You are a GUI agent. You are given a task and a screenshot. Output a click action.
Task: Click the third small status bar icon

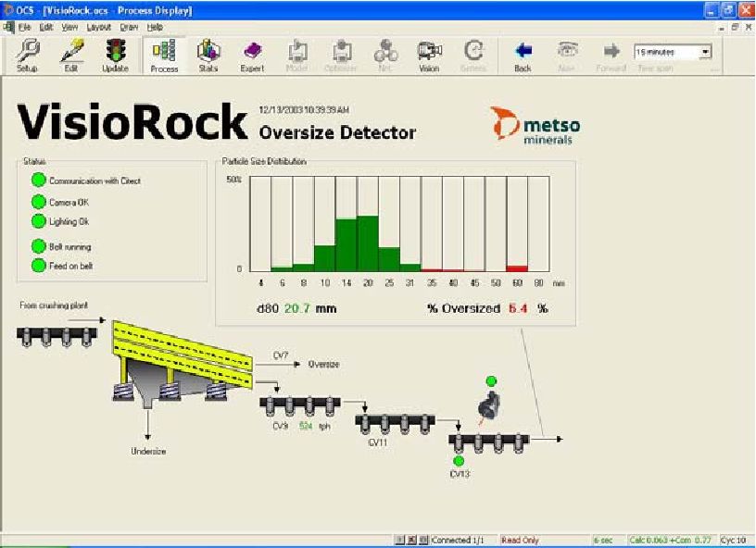pos(422,540)
